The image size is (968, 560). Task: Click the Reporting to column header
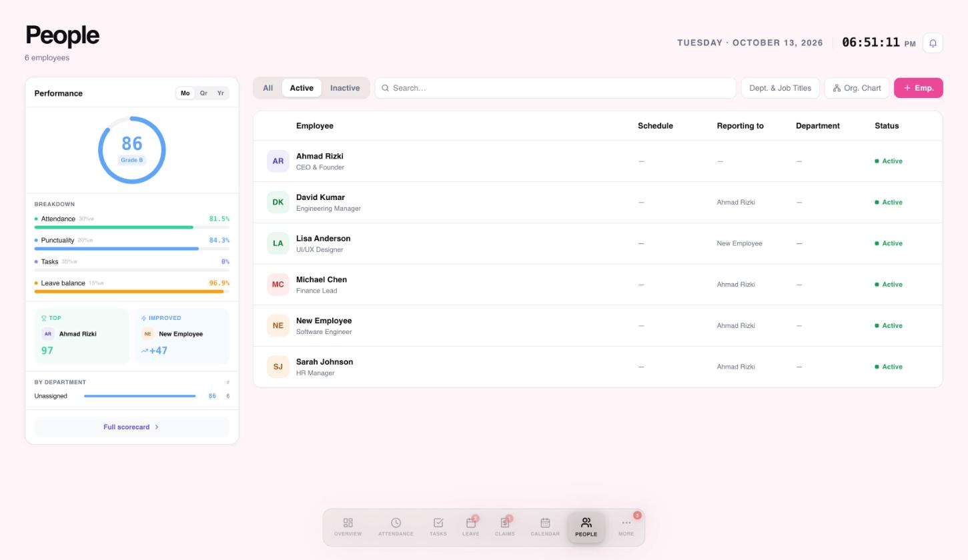(740, 126)
